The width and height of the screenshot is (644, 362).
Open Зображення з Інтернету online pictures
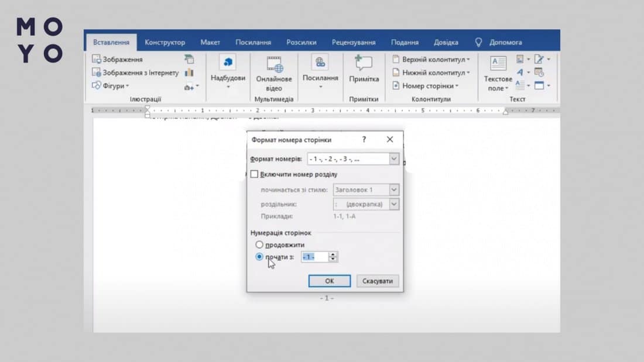pos(97,73)
